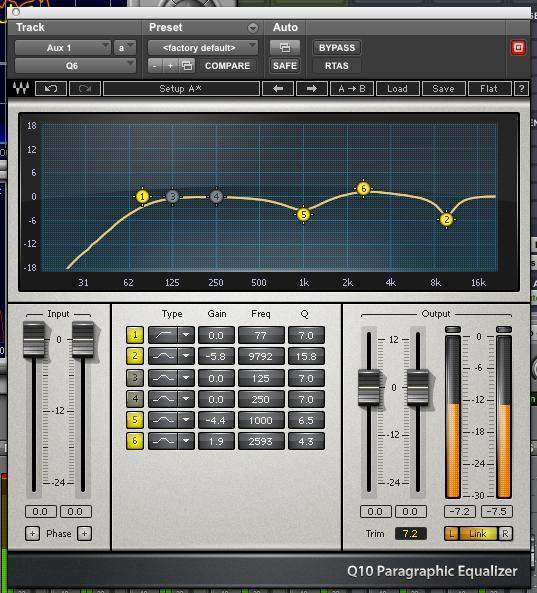The height and width of the screenshot is (593, 537).
Task: Click the right input fader handle
Action: click(x=83, y=339)
